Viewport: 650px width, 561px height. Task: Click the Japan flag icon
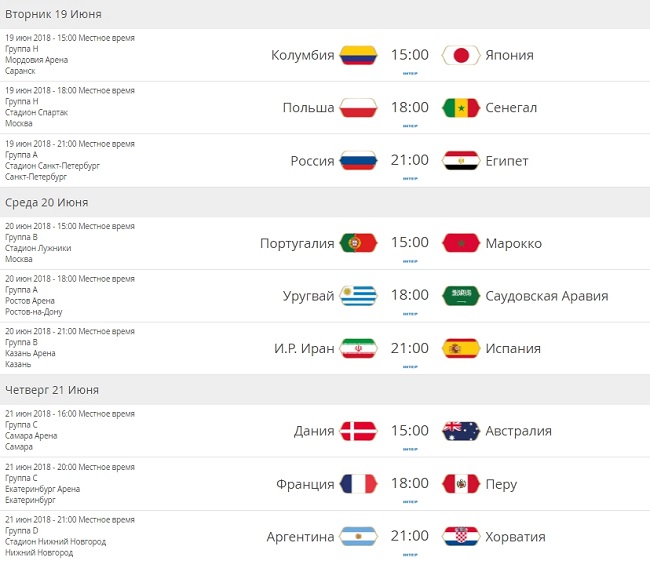click(x=460, y=55)
